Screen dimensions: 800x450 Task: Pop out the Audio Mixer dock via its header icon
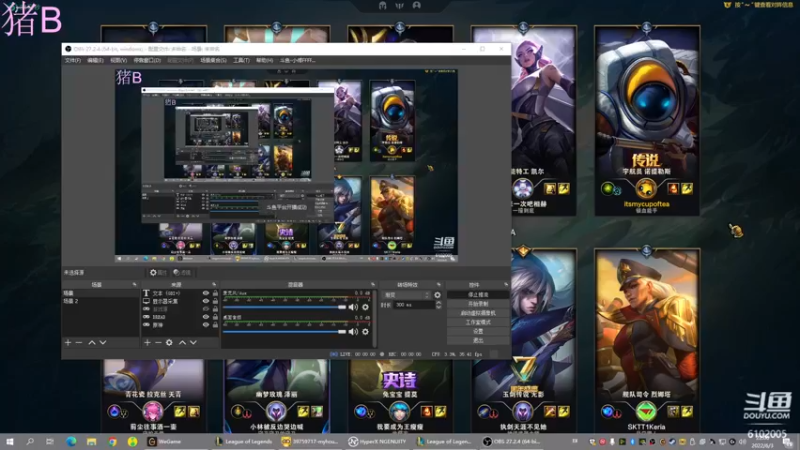tap(373, 284)
